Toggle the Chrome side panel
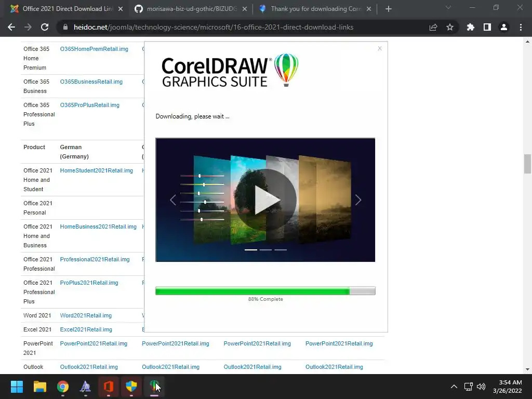Image resolution: width=532 pixels, height=399 pixels. coord(487,27)
